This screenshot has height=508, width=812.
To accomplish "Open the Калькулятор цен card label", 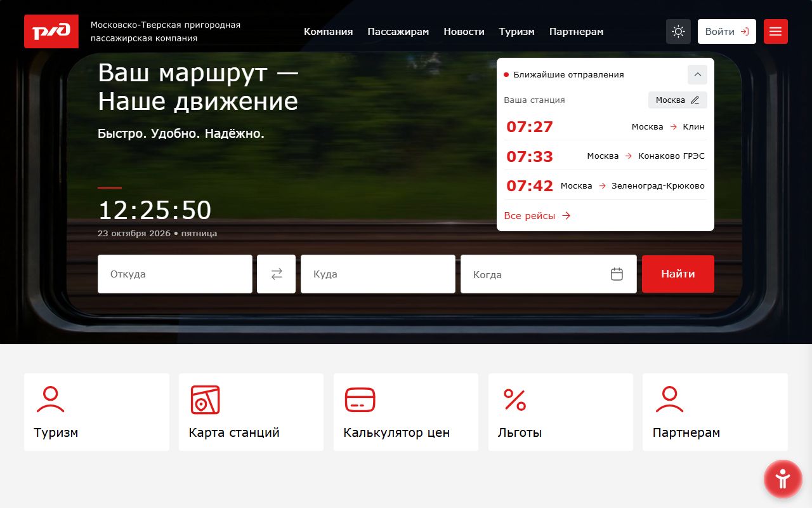I will click(396, 433).
